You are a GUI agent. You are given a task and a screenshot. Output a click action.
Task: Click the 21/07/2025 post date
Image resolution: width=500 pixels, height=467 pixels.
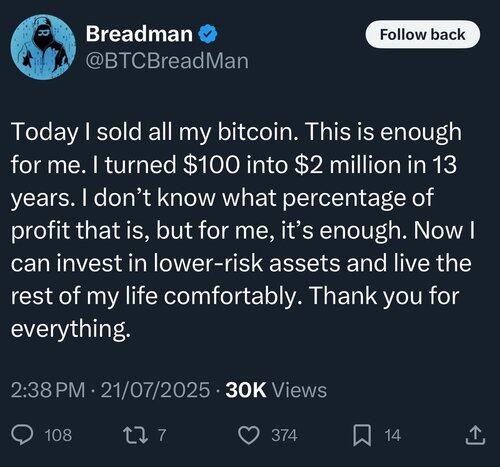pyautogui.click(x=155, y=390)
